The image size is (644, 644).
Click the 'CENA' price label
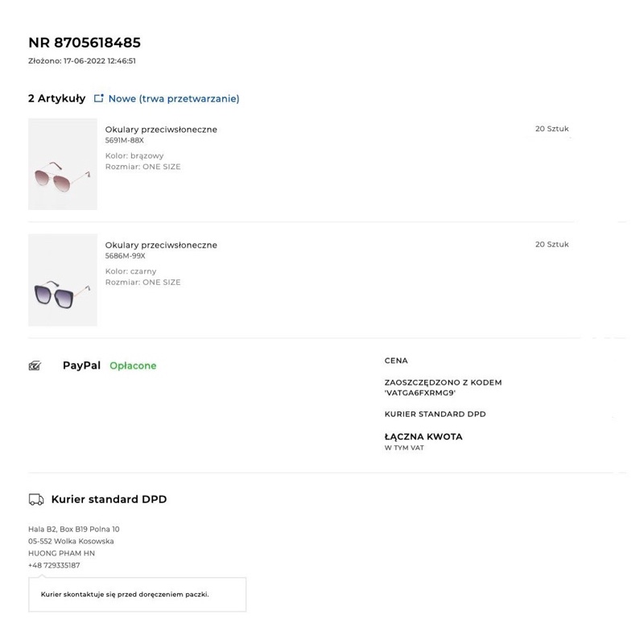[396, 361]
